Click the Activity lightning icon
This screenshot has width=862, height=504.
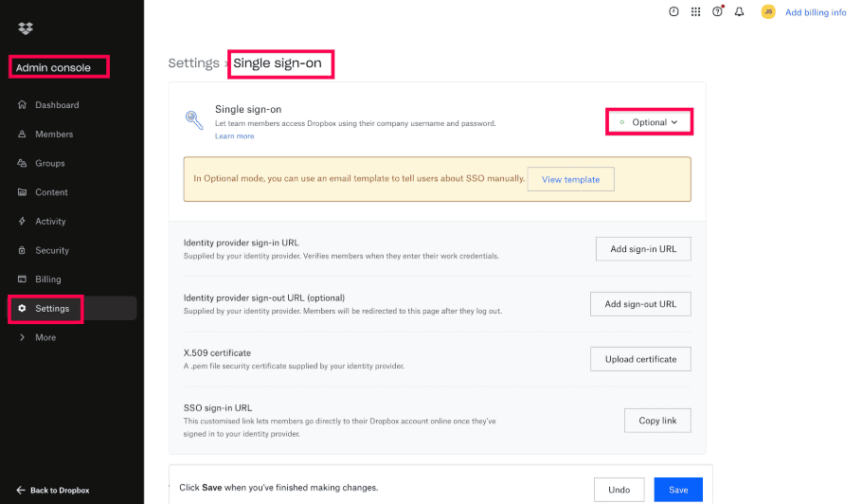(x=22, y=221)
